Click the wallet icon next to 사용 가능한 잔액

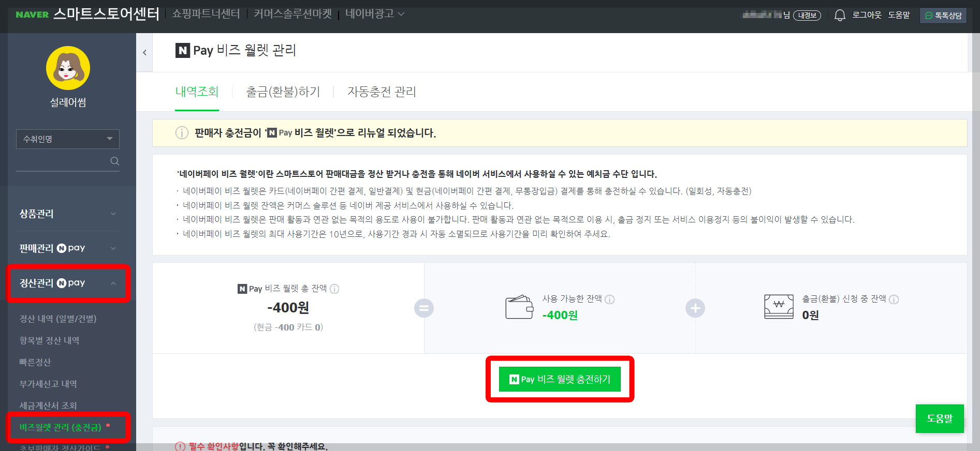coord(519,307)
